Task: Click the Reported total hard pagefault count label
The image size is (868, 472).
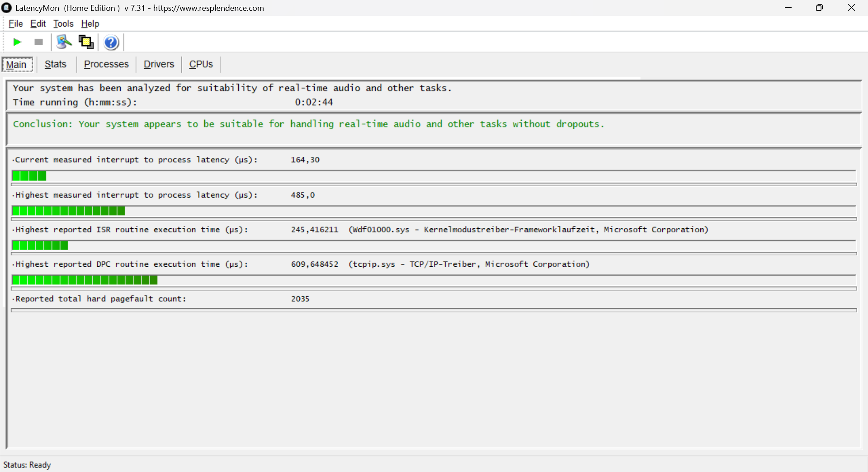Action: [x=100, y=299]
